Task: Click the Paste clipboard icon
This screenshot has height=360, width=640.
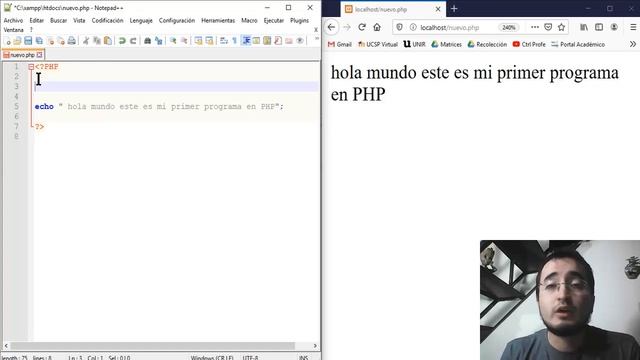Action: (x=108, y=41)
